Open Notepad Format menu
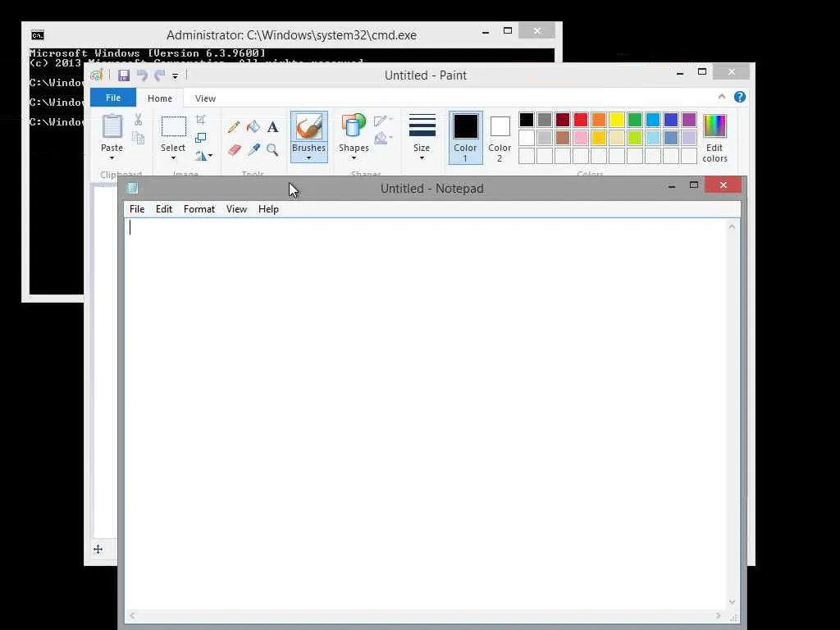Image resolution: width=840 pixels, height=630 pixels. pos(199,209)
